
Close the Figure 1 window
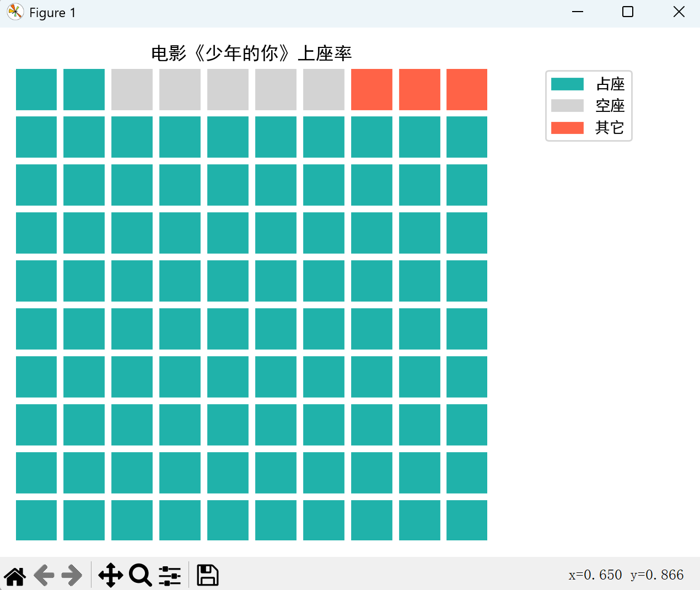(x=679, y=12)
